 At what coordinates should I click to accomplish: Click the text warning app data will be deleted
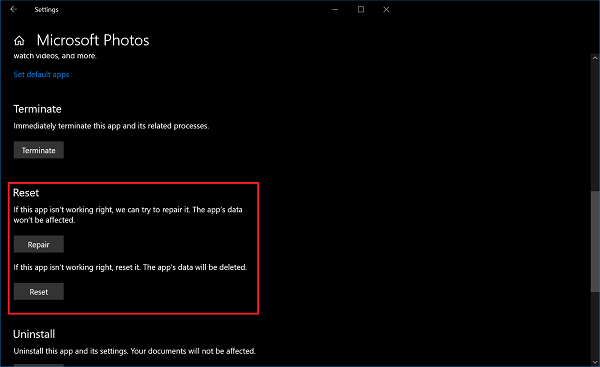coord(130,268)
